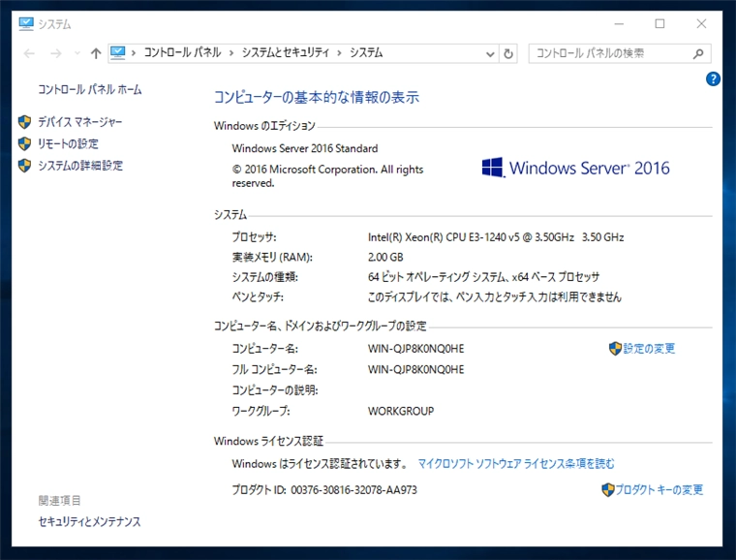This screenshot has width=736, height=560.
Task: Expand chevron after コントロール パネル breadcrumb
Action: tap(231, 53)
